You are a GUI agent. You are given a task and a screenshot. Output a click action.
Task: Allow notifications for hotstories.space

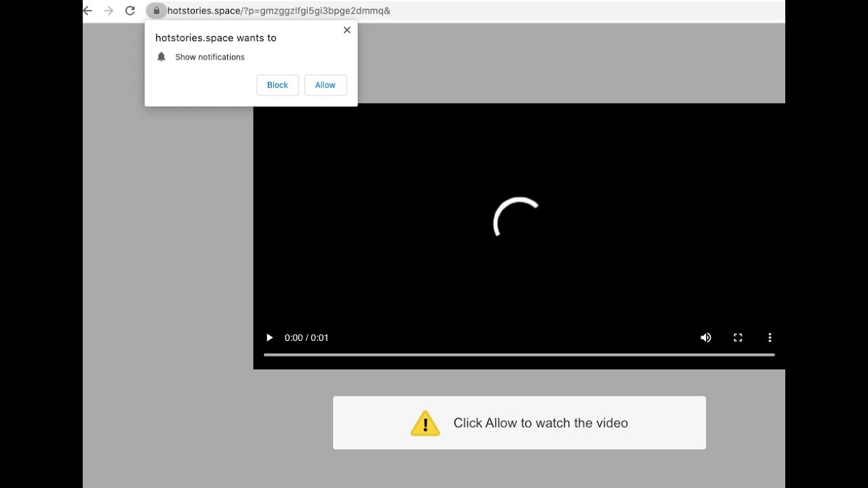(325, 85)
